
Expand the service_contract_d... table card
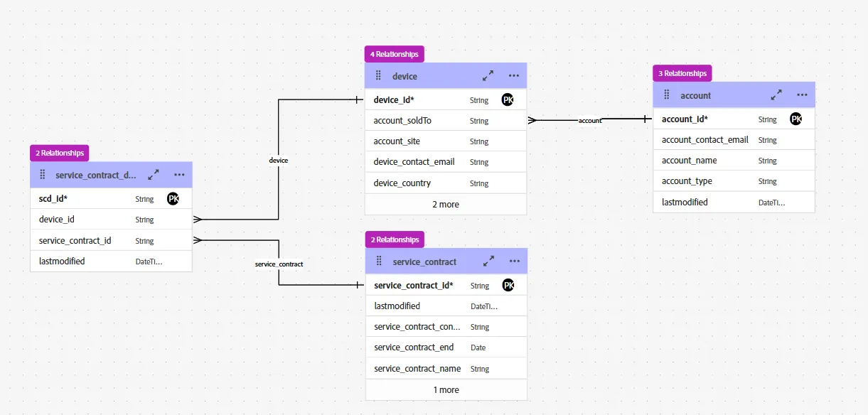point(153,174)
